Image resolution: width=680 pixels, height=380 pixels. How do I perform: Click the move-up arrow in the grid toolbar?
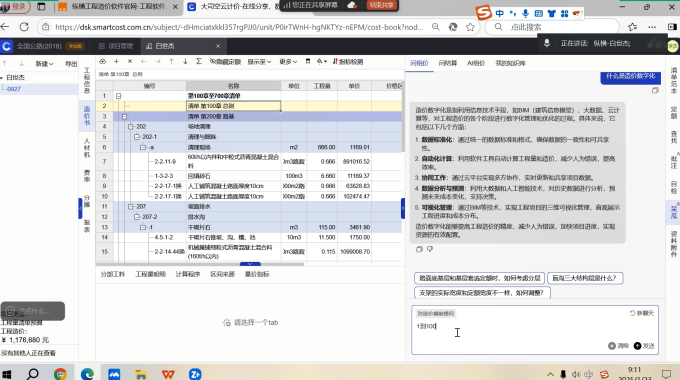171,62
